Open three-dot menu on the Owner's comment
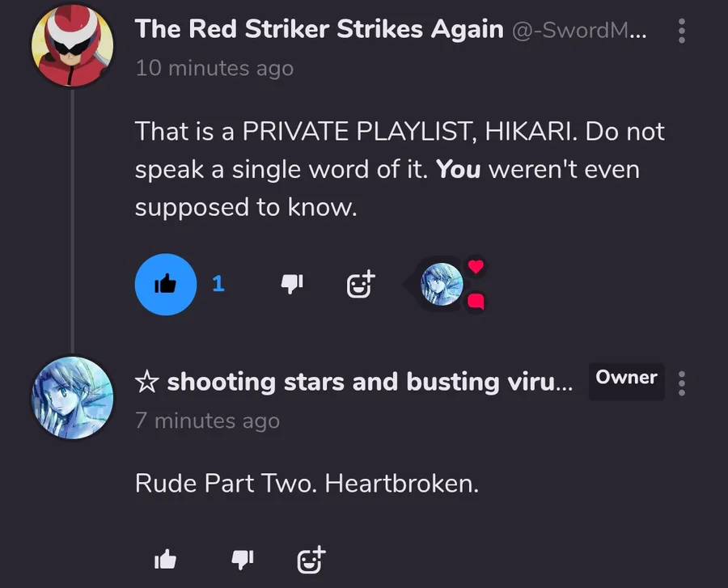The height and width of the screenshot is (588, 728). (682, 383)
